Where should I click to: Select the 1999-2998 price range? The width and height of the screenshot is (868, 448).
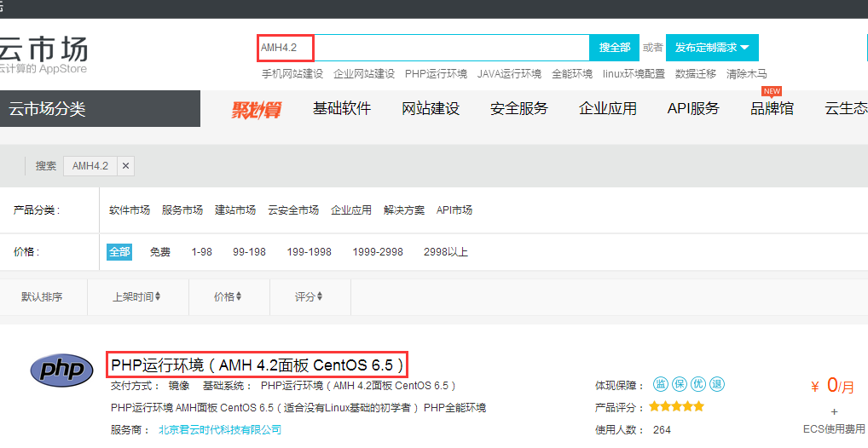click(378, 251)
